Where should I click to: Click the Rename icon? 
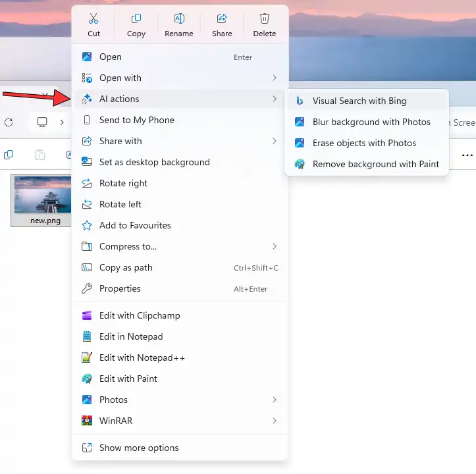coord(179,20)
